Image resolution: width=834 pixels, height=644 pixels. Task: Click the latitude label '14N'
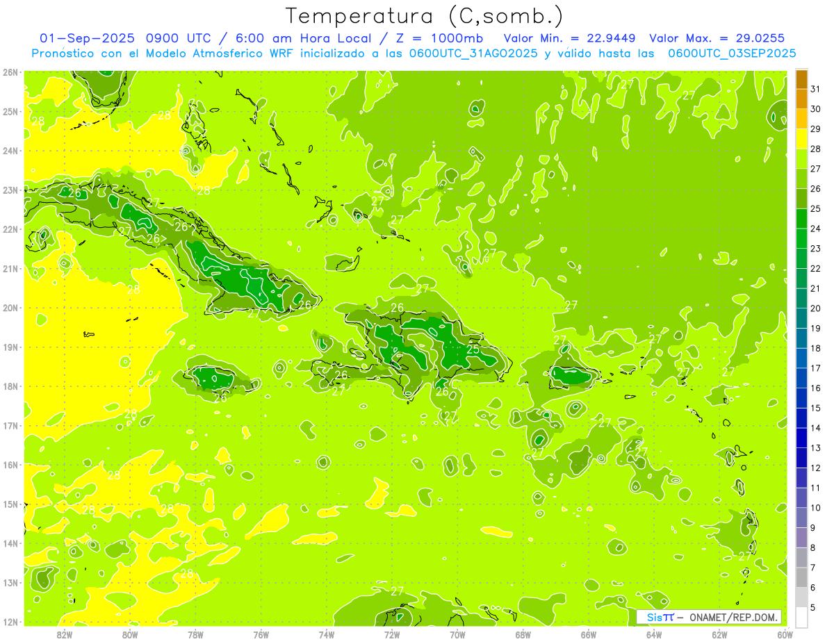(x=10, y=543)
